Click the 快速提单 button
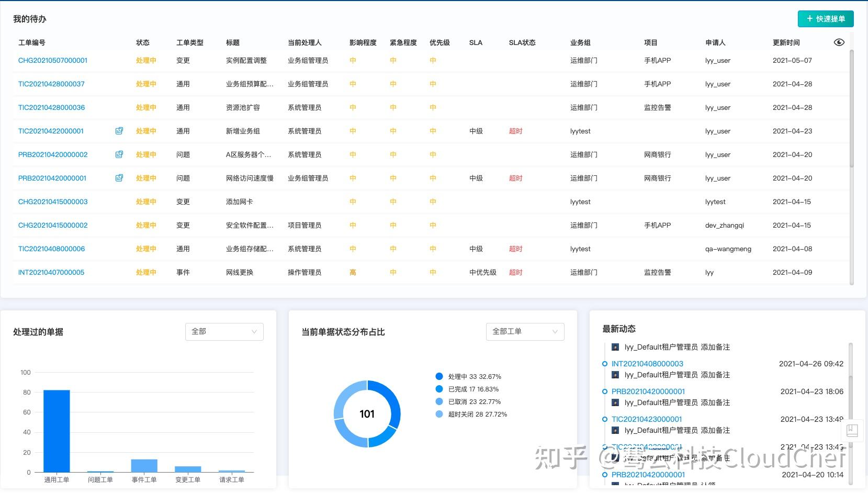This screenshot has width=868, height=493. click(x=826, y=18)
